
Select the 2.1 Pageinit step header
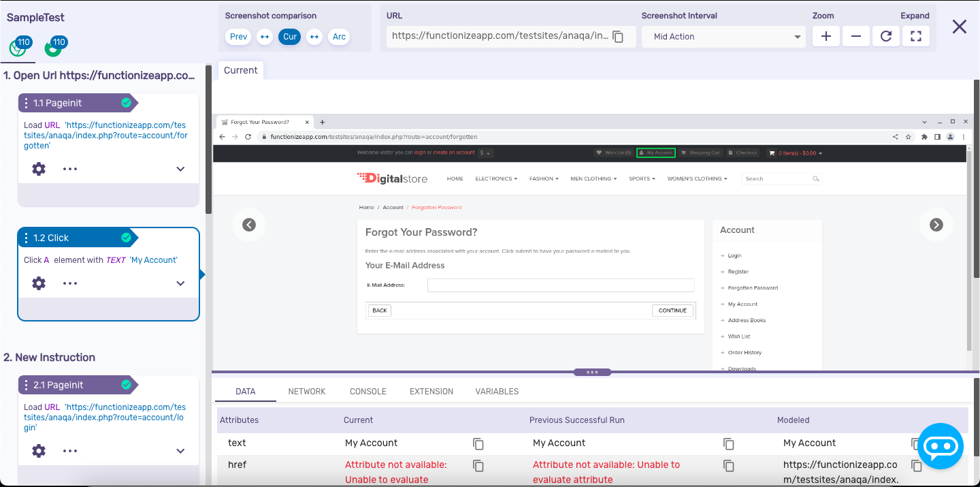click(78, 385)
